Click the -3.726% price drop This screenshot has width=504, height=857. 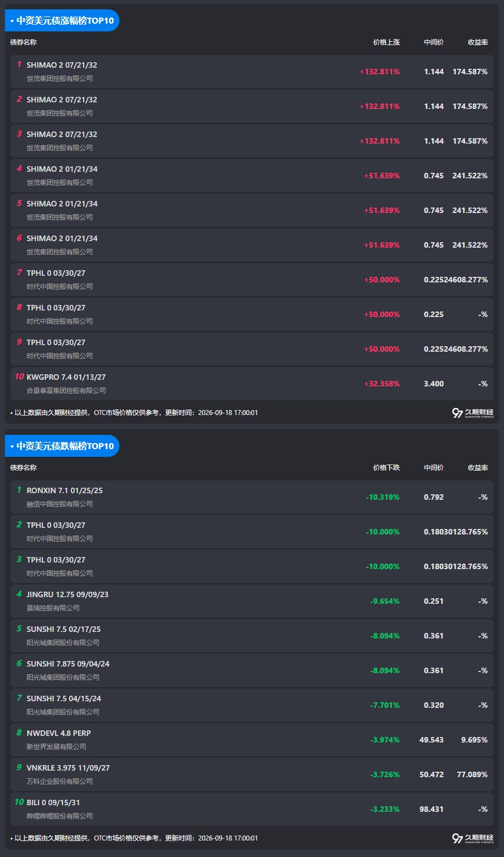pos(385,774)
